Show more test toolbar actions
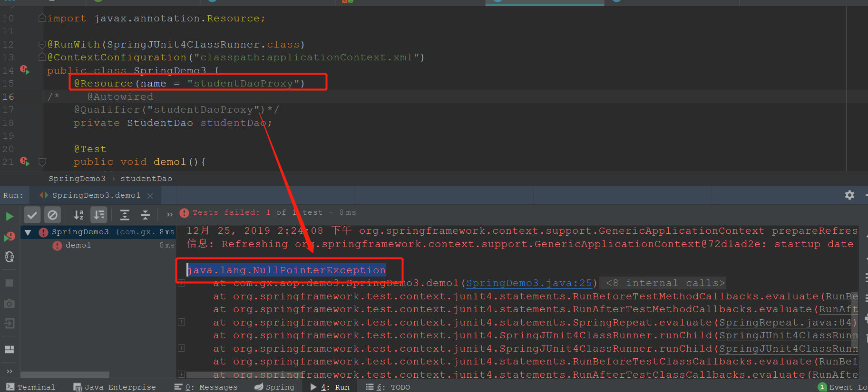Image resolution: width=868 pixels, height=392 pixels. (x=169, y=215)
